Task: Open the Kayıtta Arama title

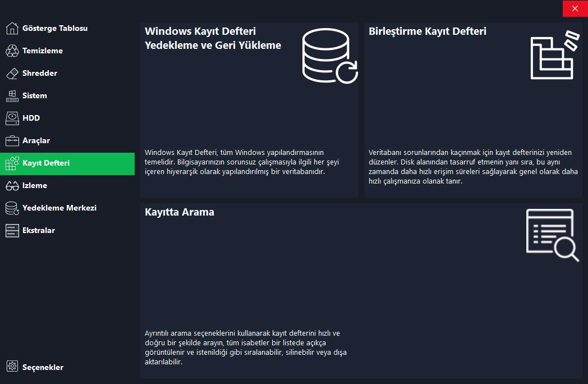Action: click(x=180, y=212)
